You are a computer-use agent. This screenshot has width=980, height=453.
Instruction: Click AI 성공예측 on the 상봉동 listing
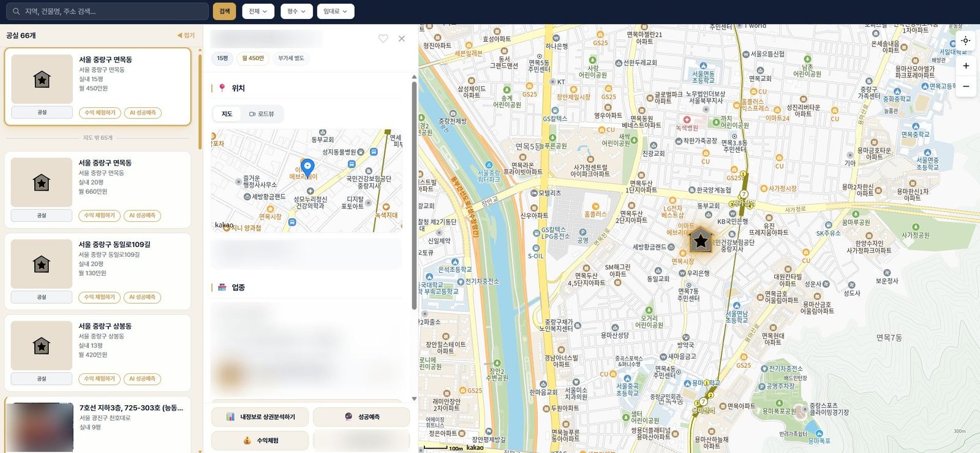143,379
